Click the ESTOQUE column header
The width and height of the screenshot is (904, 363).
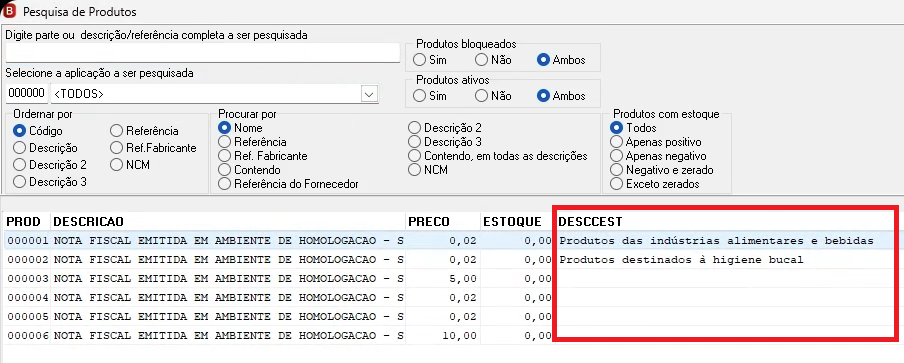[517, 222]
